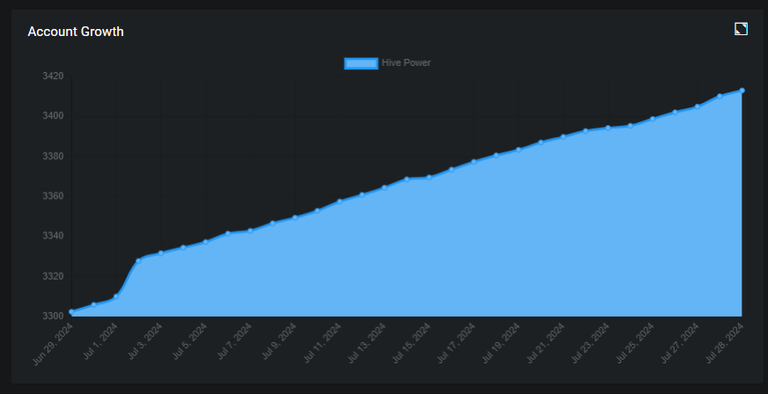Select the line data point above Jul 7, 2024
768x394 pixels.
click(x=250, y=231)
